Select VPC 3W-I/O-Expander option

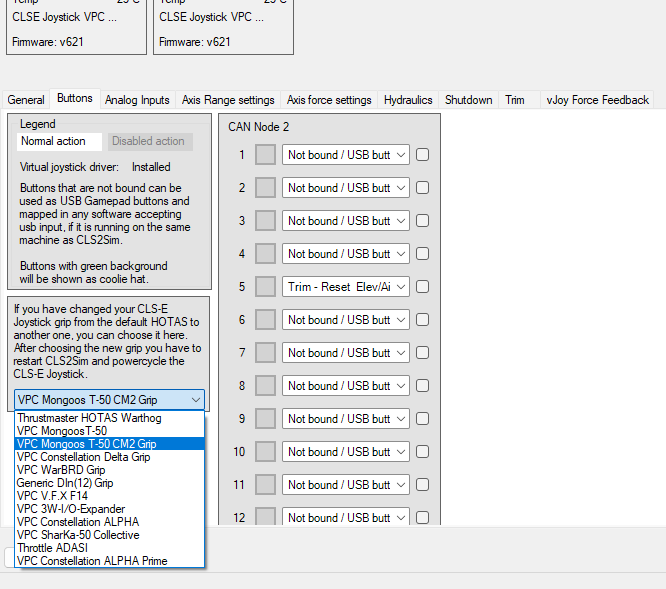click(109, 509)
